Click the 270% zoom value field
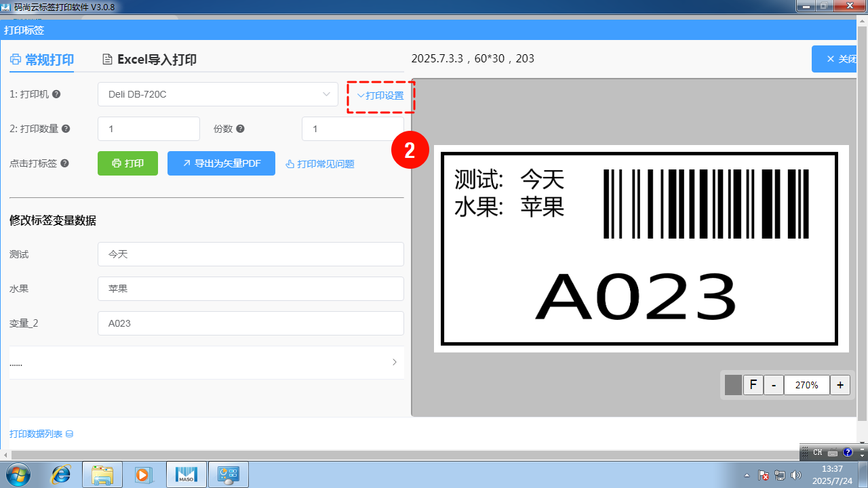 click(807, 385)
